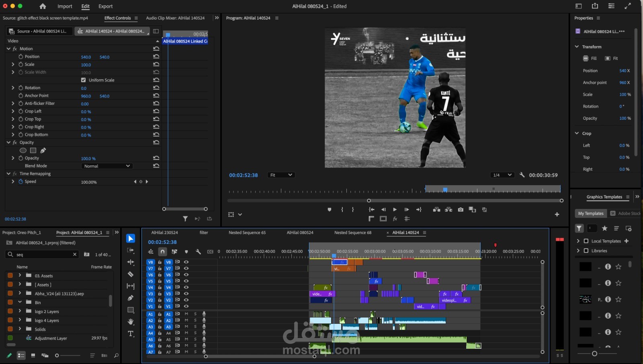Select the Ripple Edit tool
Screen dimensions: 643x364
tap(131, 262)
